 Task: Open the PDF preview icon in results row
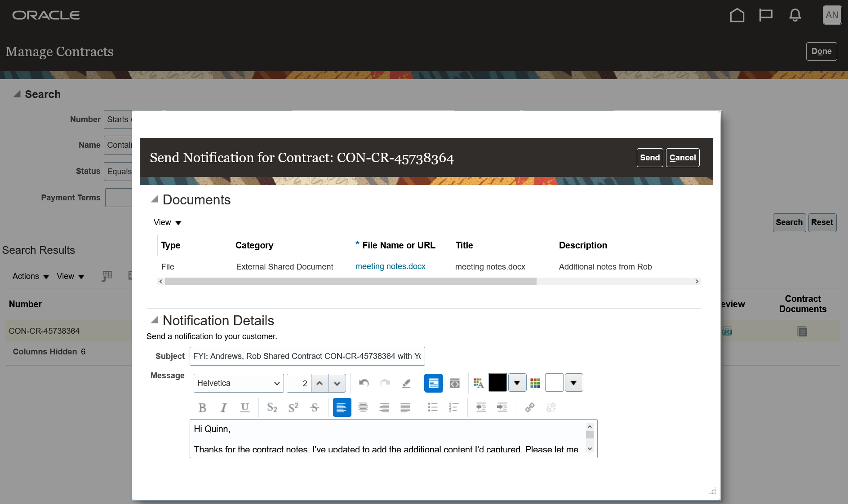(x=727, y=332)
